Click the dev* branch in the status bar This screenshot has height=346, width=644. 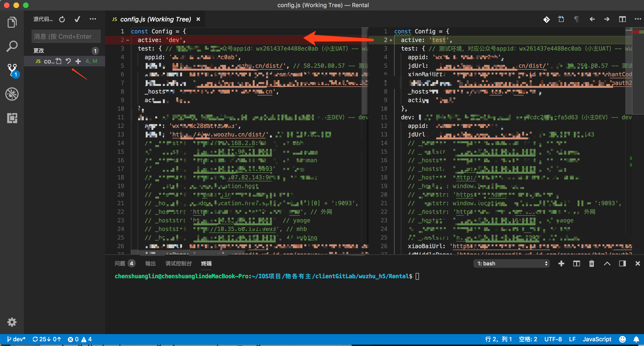[x=16, y=339]
